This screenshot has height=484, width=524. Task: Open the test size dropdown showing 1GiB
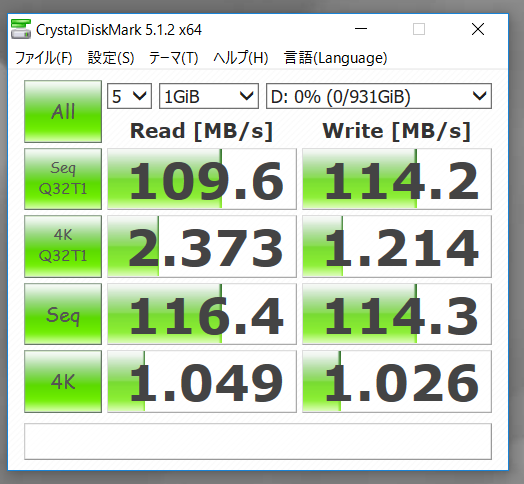(x=209, y=96)
